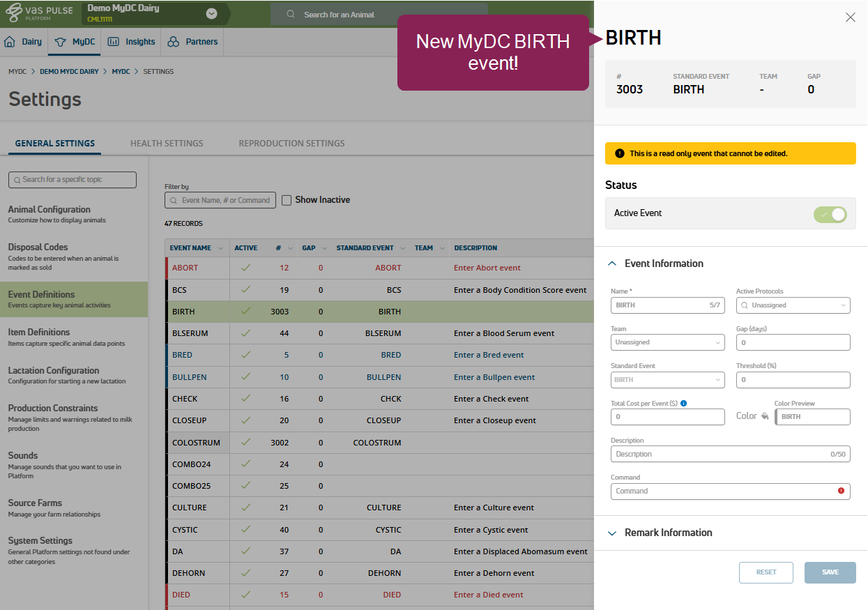The image size is (868, 610).
Task: Click the Reset button
Action: 766,572
